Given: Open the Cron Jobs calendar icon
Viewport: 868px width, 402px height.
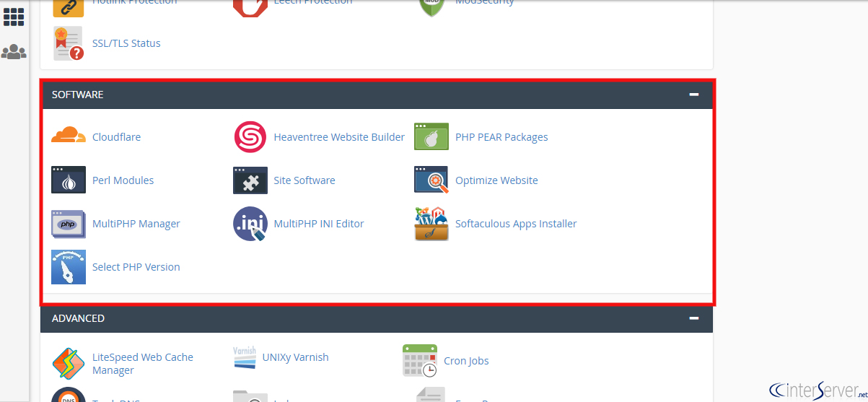Looking at the screenshot, I should (x=420, y=361).
